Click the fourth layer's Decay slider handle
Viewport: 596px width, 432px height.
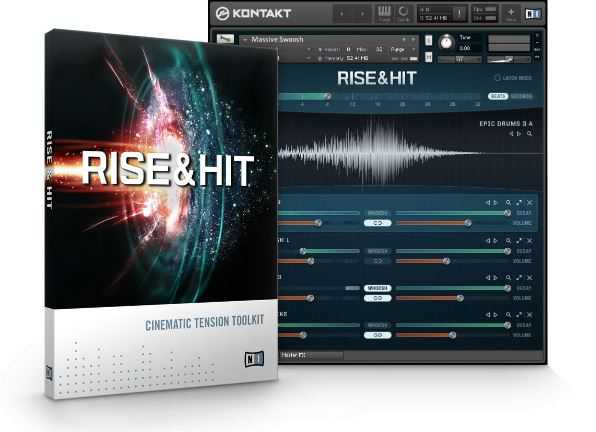coord(507,325)
